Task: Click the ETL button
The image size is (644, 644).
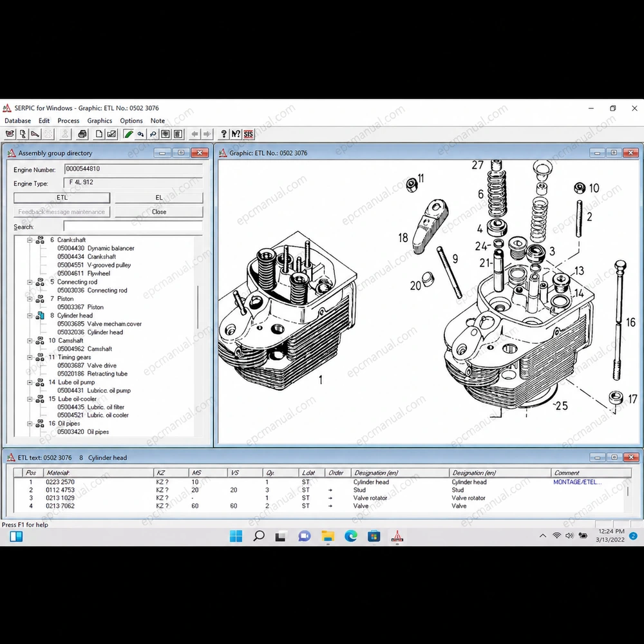Action: 62,198
